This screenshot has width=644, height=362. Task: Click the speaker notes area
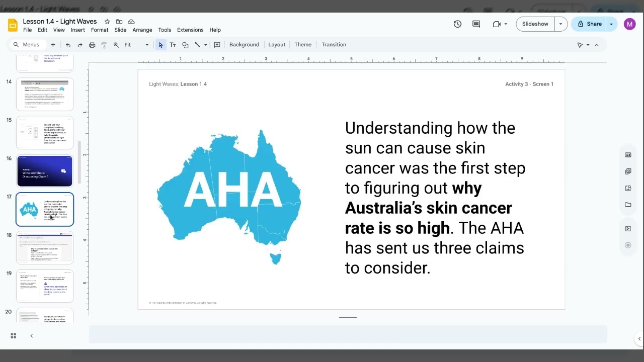(348, 334)
